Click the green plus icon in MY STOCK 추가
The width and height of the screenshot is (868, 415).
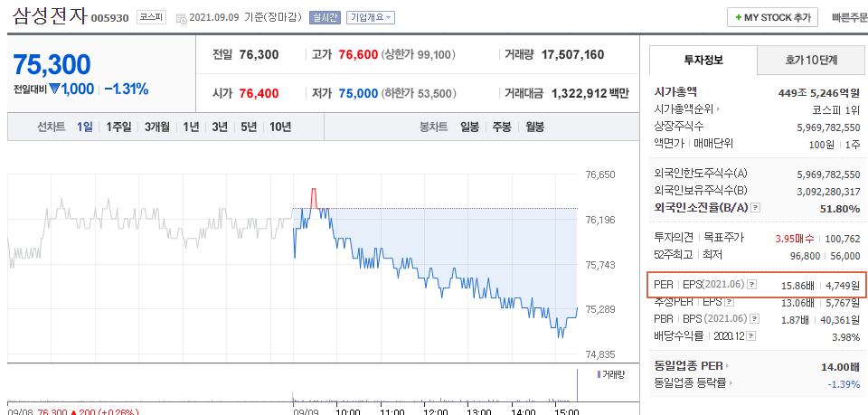(739, 18)
